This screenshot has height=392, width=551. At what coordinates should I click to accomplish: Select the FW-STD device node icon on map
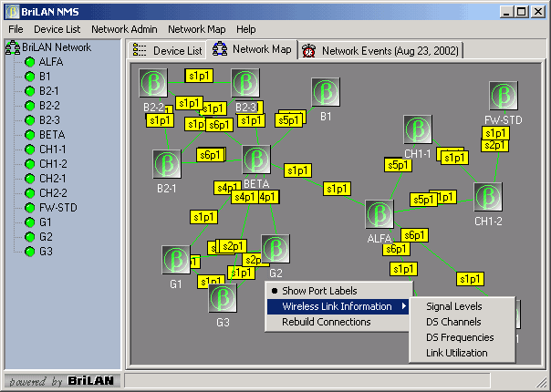pyautogui.click(x=504, y=96)
